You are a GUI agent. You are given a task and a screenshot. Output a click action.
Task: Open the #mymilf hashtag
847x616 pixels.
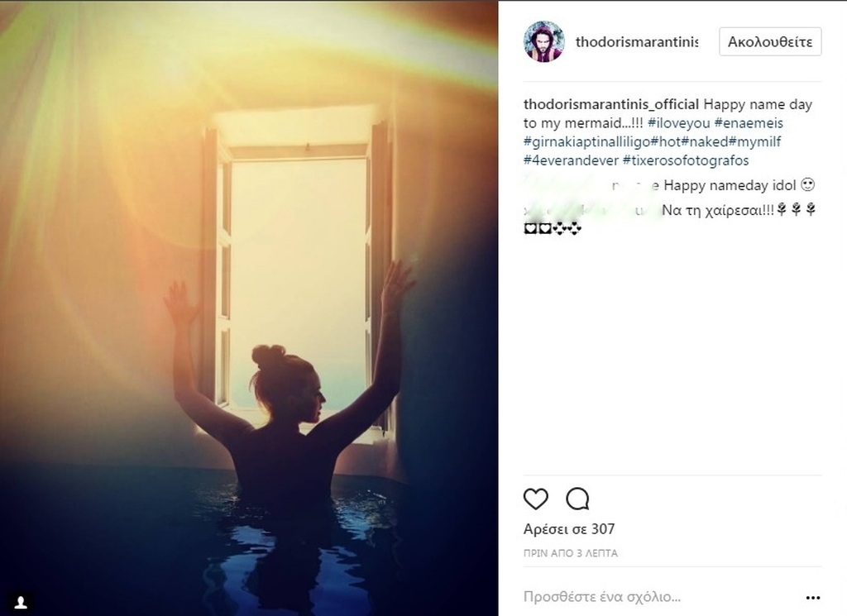pyautogui.click(x=754, y=142)
